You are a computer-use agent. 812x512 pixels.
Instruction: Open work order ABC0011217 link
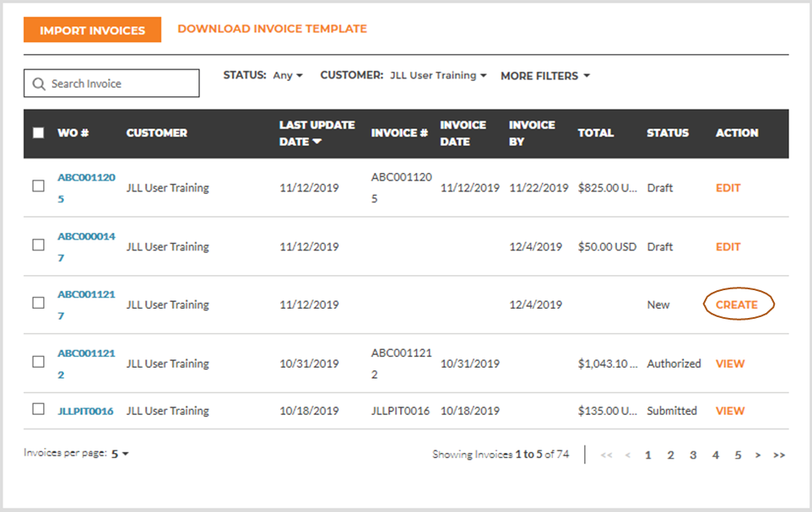(86, 305)
